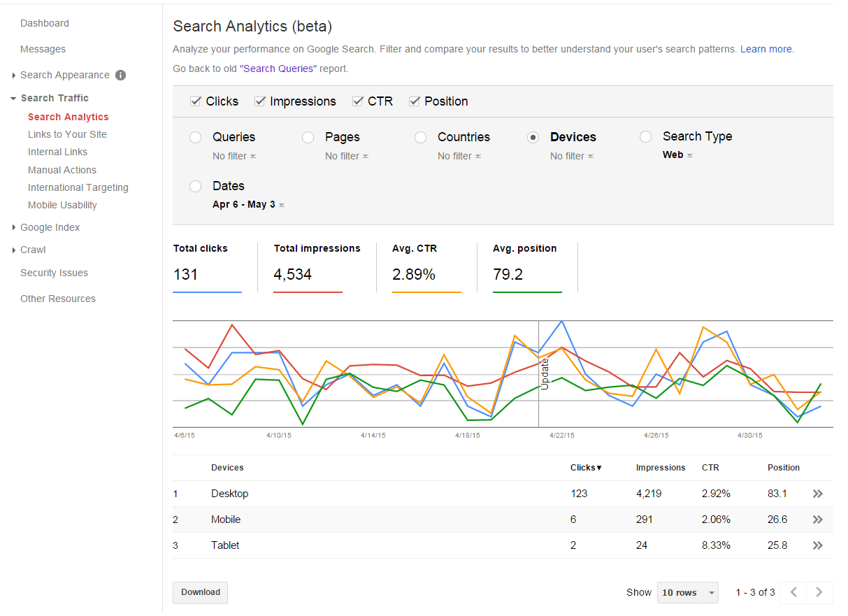The height and width of the screenshot is (616, 848).
Task: Click the info icon beside Search Appearance
Action: point(120,75)
